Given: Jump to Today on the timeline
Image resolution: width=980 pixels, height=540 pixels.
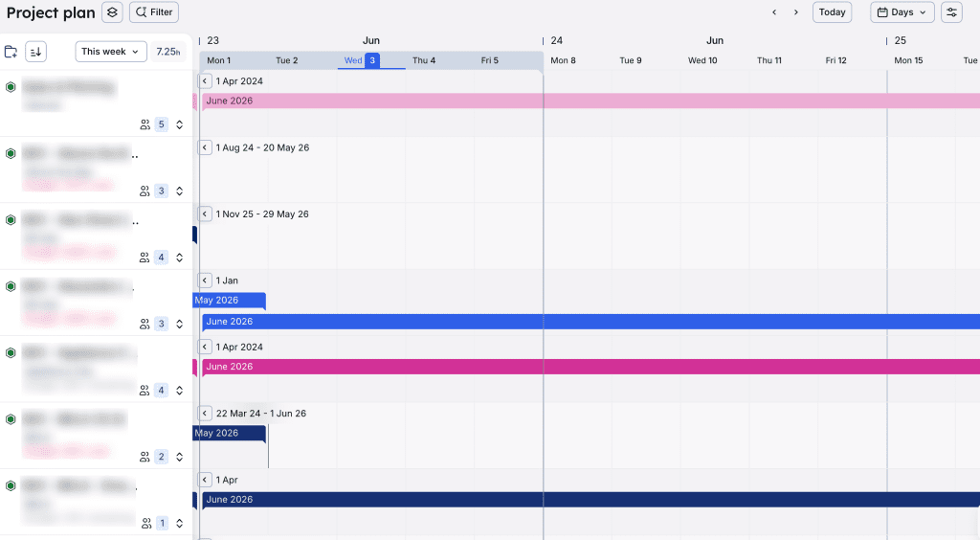Looking at the screenshot, I should [x=832, y=12].
